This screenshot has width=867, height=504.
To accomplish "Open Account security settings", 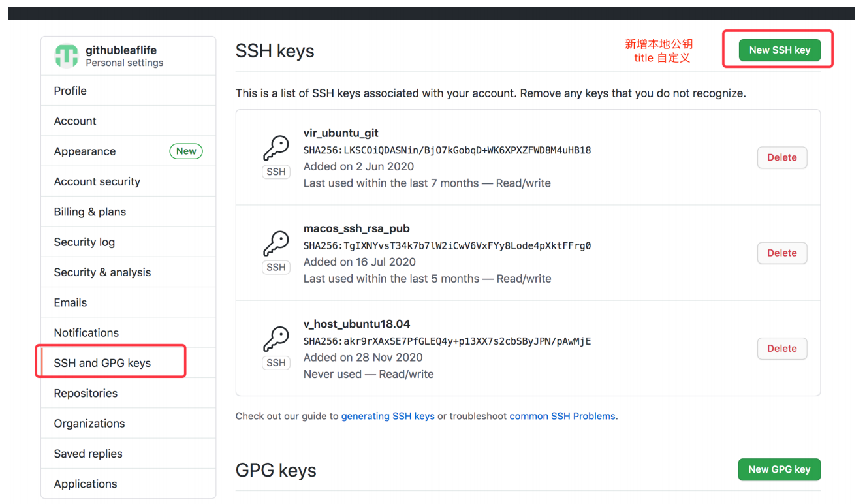I will 129,181.
